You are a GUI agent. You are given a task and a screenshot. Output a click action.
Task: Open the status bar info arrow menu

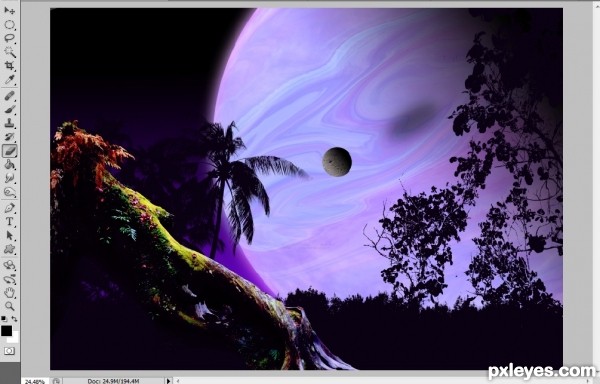(168, 381)
